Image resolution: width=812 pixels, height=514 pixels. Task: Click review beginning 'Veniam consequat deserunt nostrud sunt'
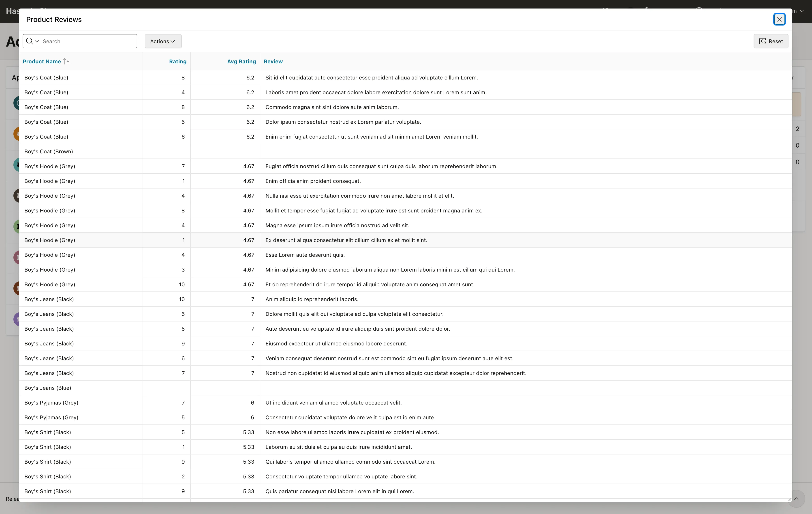point(389,358)
